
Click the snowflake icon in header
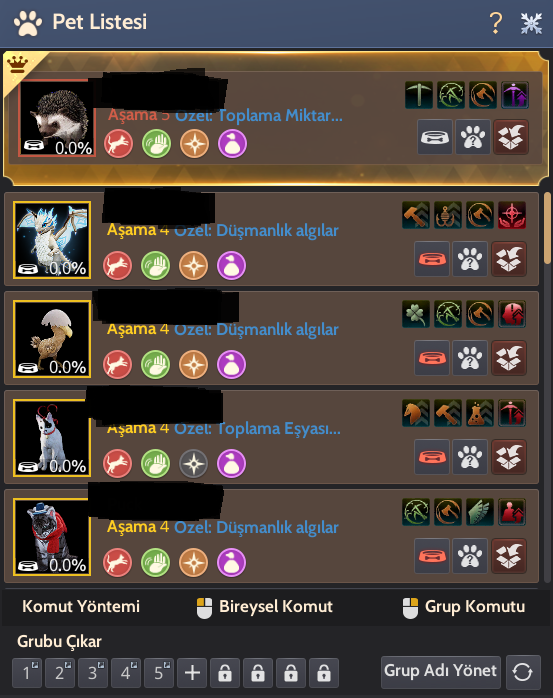[x=531, y=23]
